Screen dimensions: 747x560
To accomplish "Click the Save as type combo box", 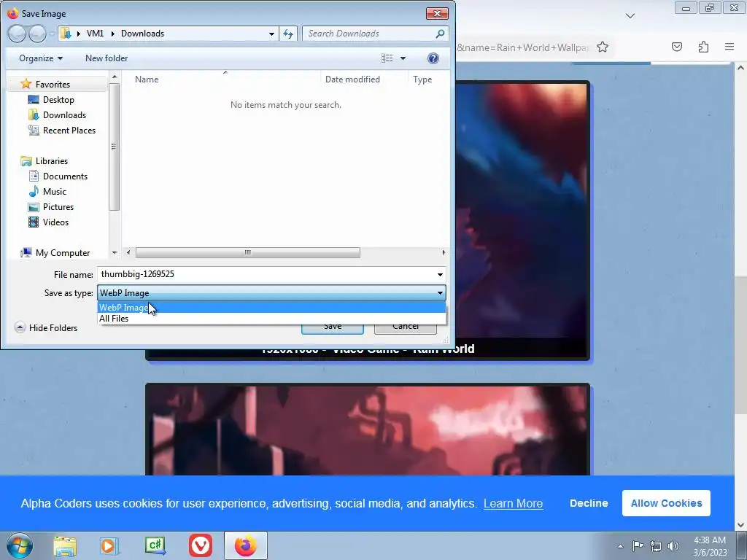I will pyautogui.click(x=271, y=293).
